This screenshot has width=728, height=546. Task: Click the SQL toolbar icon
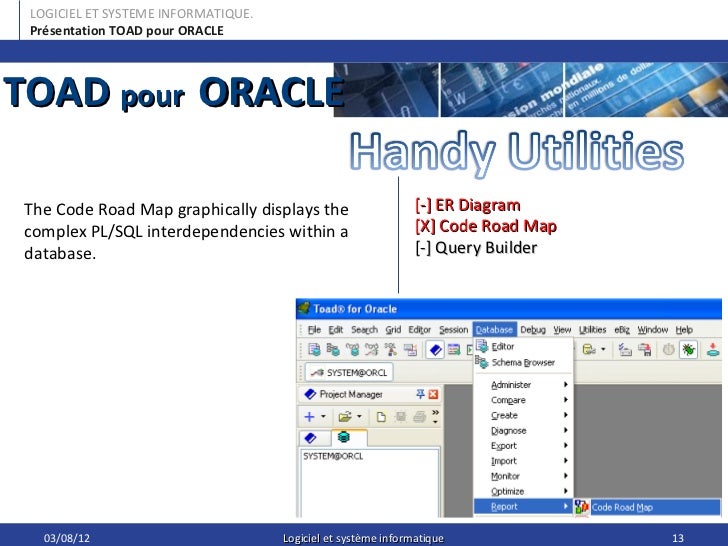point(390,350)
